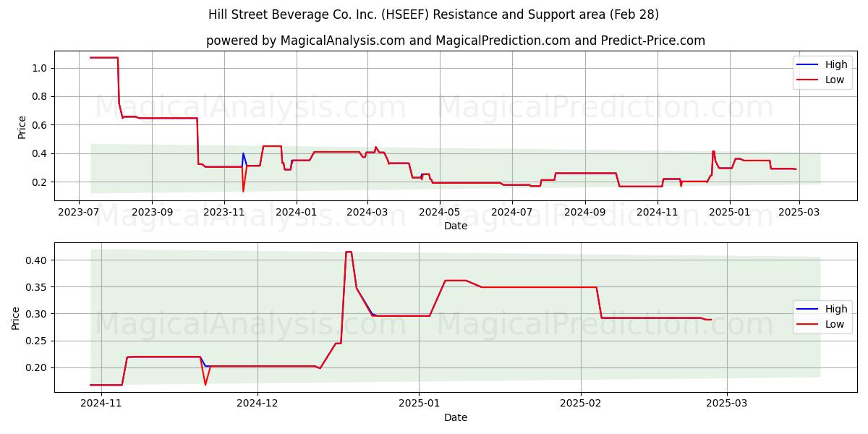The height and width of the screenshot is (434, 868).
Task: Click the 'Price' axis label of bottom chart
Action: (x=15, y=318)
